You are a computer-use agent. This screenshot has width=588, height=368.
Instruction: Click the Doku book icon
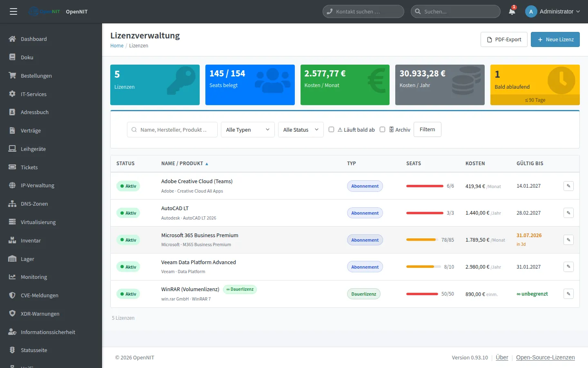coord(12,57)
